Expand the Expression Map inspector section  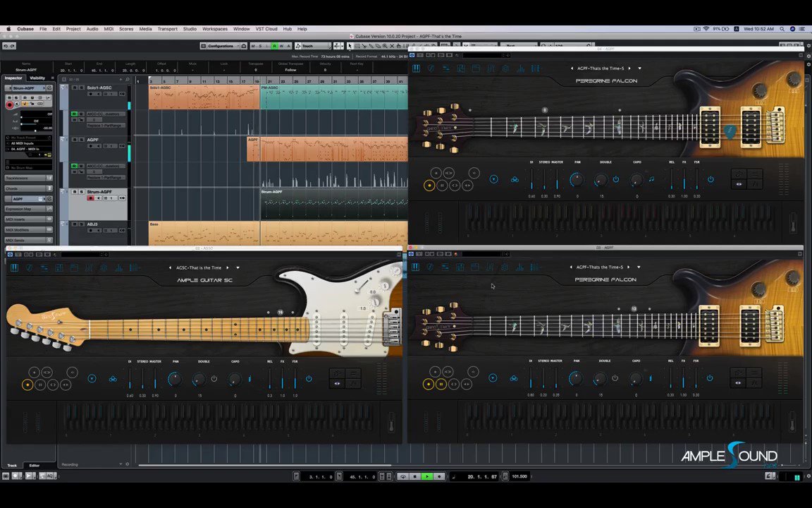tap(28, 209)
